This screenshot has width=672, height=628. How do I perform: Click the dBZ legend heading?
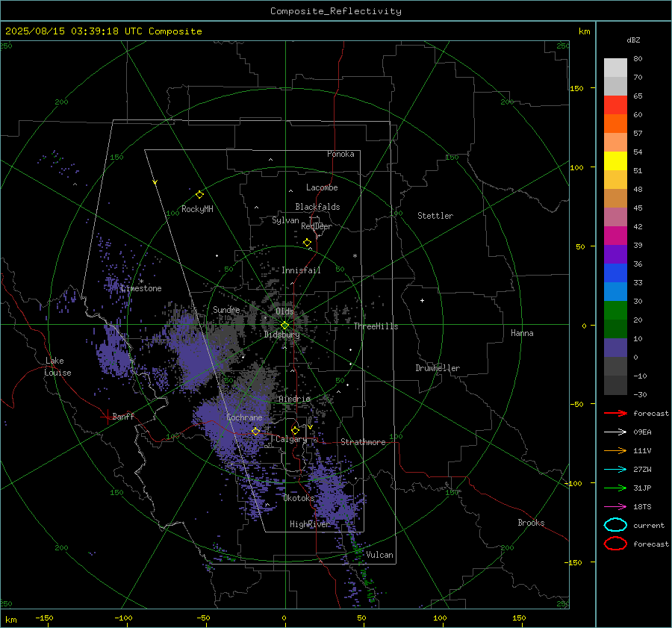pos(633,40)
